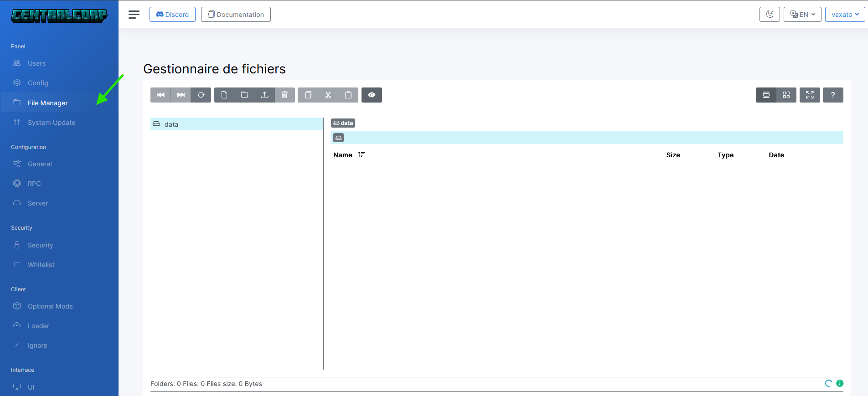Open System Update in the sidebar
This screenshot has width=868, height=396.
click(x=52, y=123)
